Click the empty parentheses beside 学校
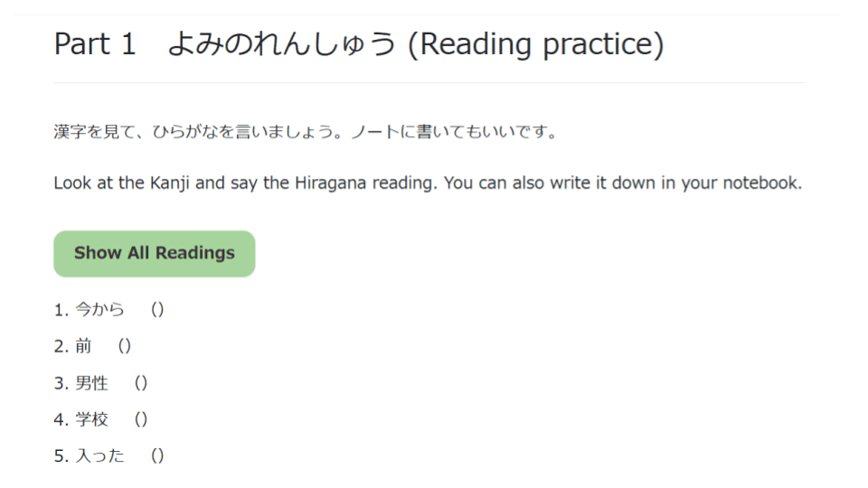The width and height of the screenshot is (868, 488). (141, 419)
